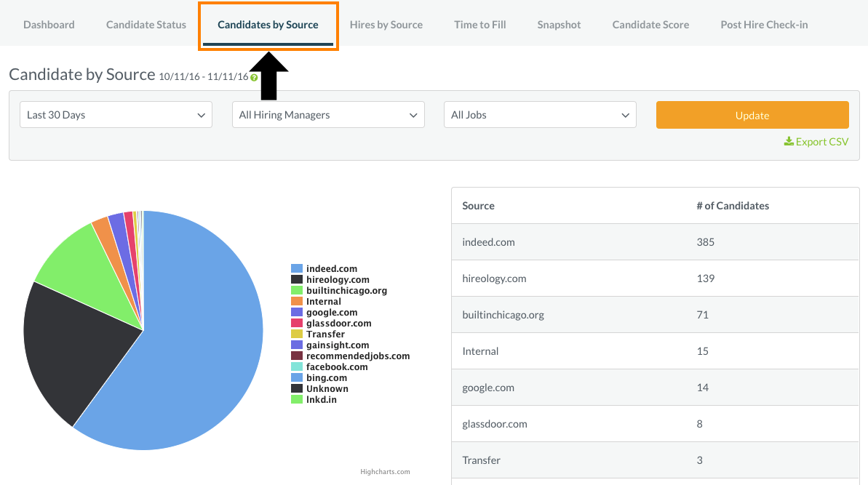Image resolution: width=868 pixels, height=485 pixels.
Task: Open Hires by Source tab
Action: coord(386,25)
